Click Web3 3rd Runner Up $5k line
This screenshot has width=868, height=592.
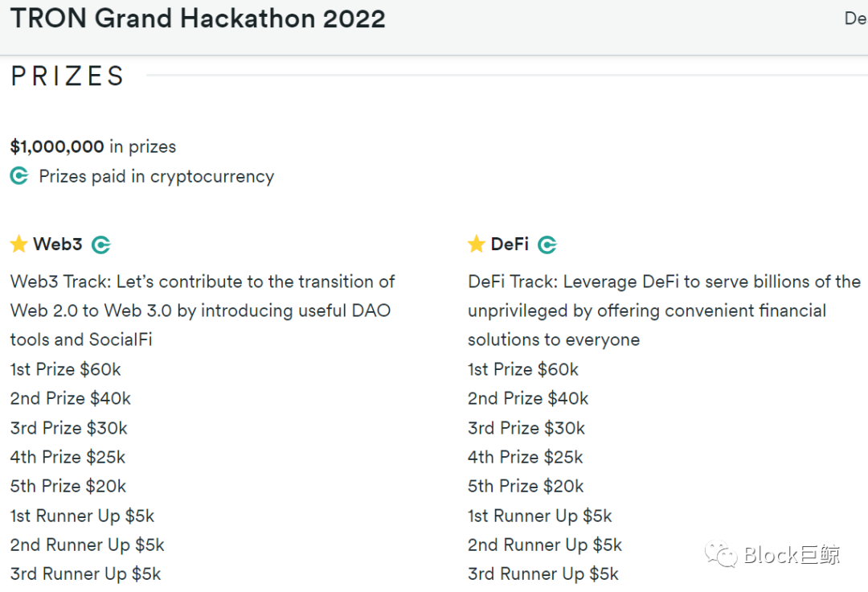tap(86, 574)
